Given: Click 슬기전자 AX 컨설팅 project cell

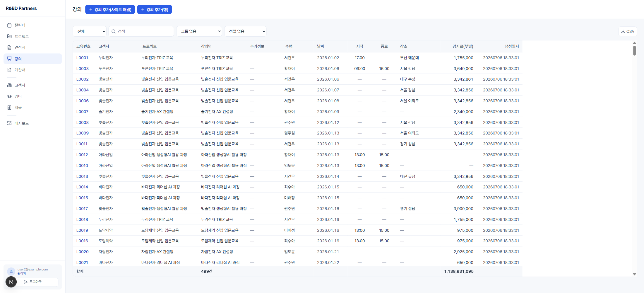Looking at the screenshot, I should pyautogui.click(x=157, y=112).
